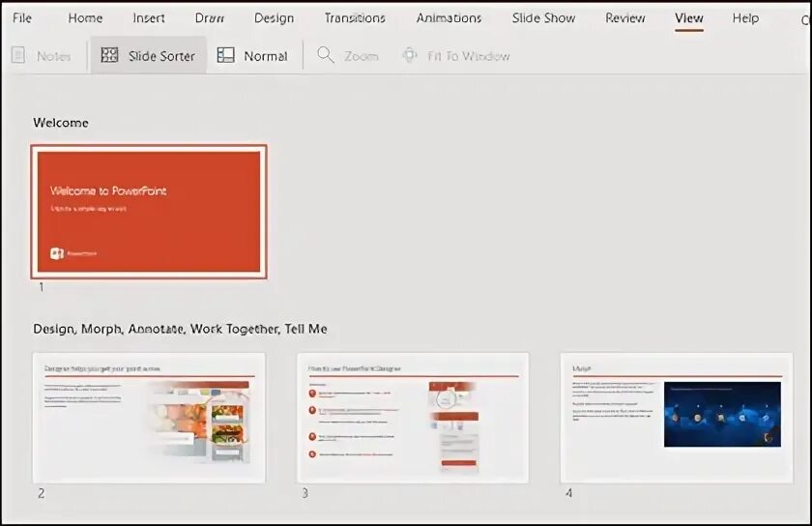Click the slide number 2 label
The height and width of the screenshot is (526, 812).
click(42, 493)
